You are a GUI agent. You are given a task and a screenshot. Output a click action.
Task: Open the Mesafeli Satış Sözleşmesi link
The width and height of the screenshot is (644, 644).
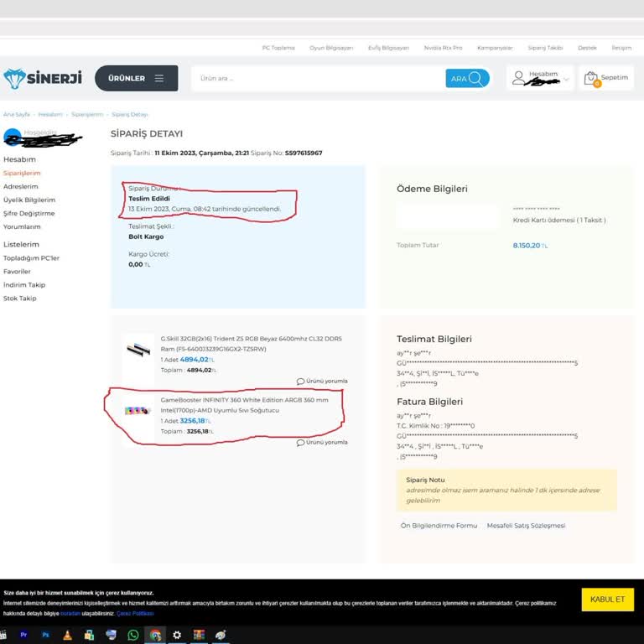pos(526,526)
